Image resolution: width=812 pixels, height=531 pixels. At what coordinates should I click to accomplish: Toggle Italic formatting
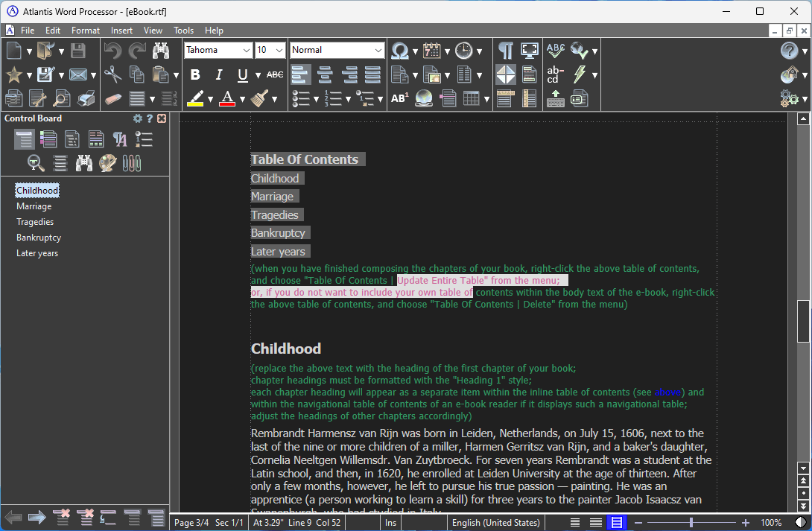click(219, 74)
